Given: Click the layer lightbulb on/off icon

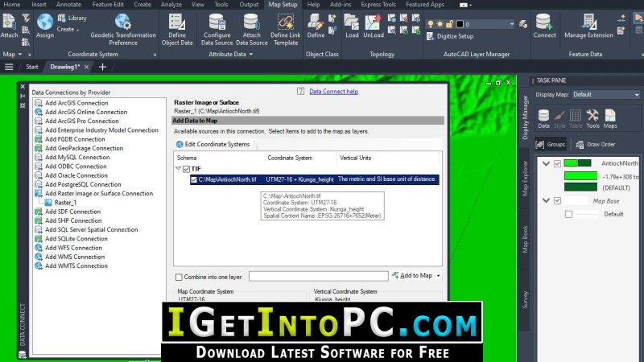Looking at the screenshot, I should (431, 24).
